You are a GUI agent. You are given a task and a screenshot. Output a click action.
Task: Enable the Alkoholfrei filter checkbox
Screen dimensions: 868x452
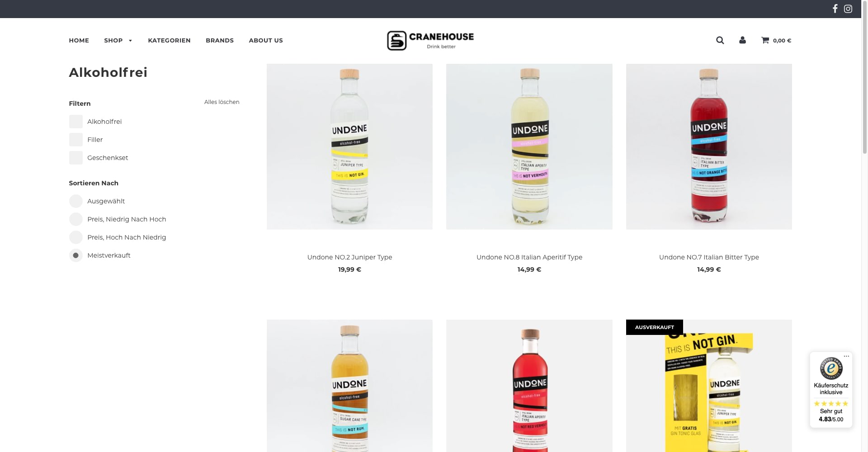coord(76,122)
